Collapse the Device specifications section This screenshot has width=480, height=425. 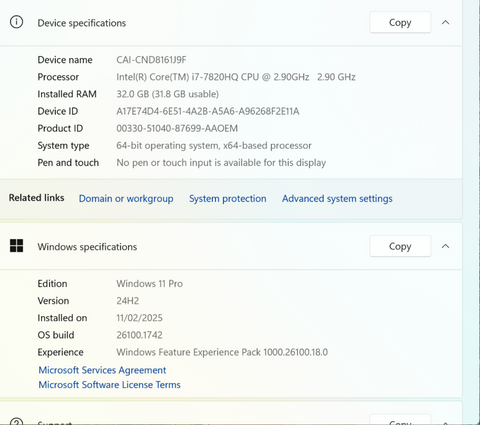446,23
